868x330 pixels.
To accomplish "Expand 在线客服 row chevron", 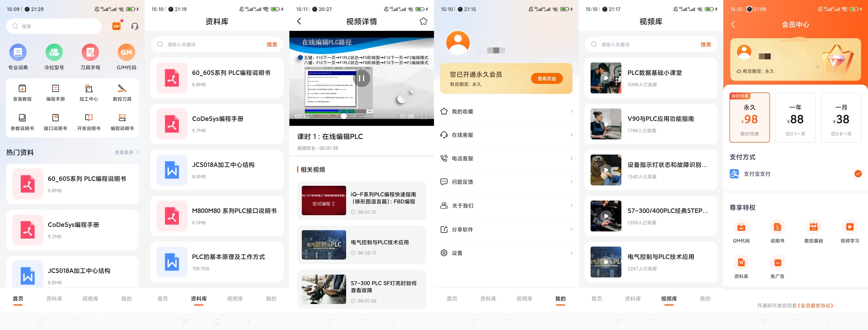I will click(571, 135).
